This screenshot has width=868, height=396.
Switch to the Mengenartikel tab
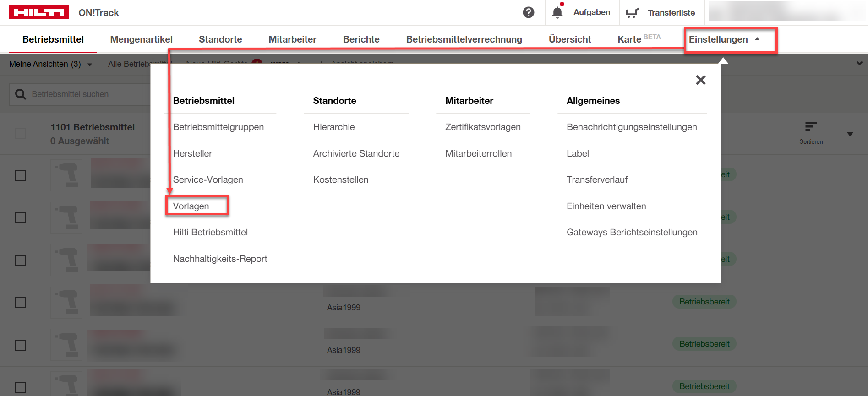coord(141,39)
